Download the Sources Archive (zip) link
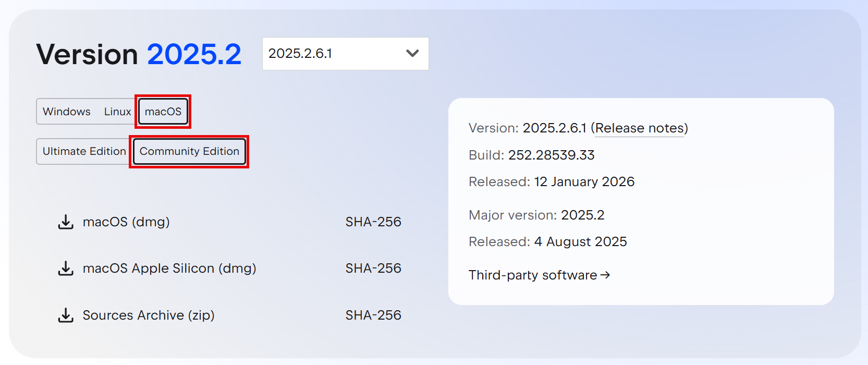868x365 pixels. (149, 315)
